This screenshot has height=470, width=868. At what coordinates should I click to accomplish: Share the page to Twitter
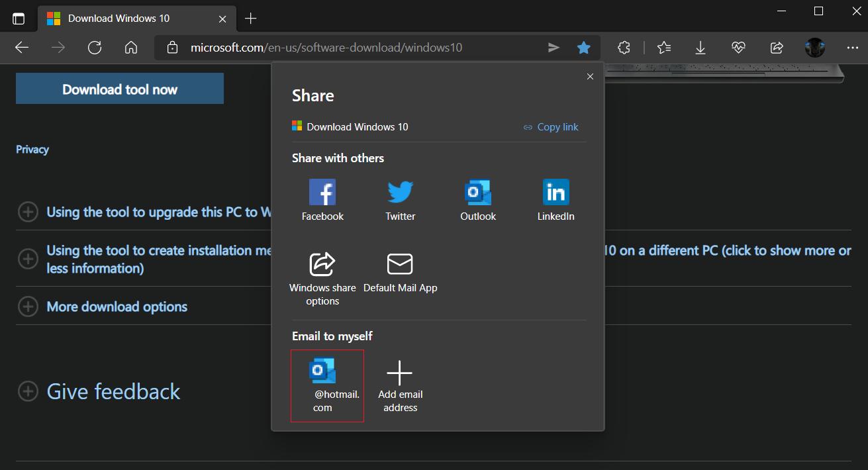[401, 200]
